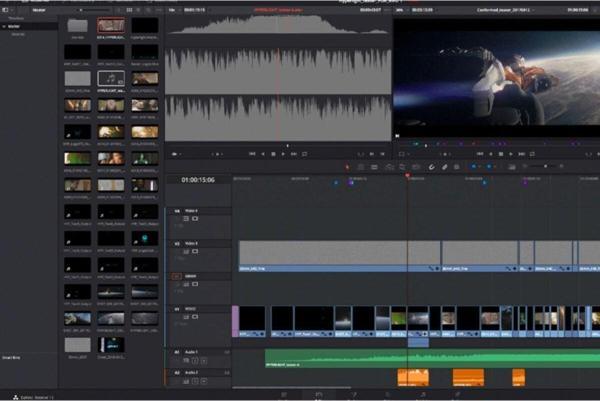
Task: Add a marker using the marker icon
Action: tap(489, 167)
